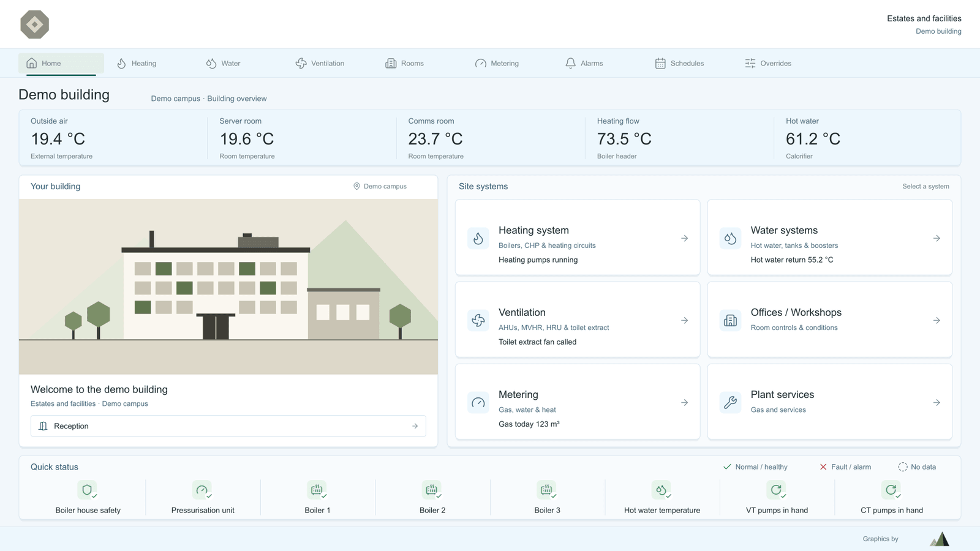Click the building icon on Offices / Workshops card
This screenshot has width=980, height=551.
pyautogui.click(x=731, y=320)
